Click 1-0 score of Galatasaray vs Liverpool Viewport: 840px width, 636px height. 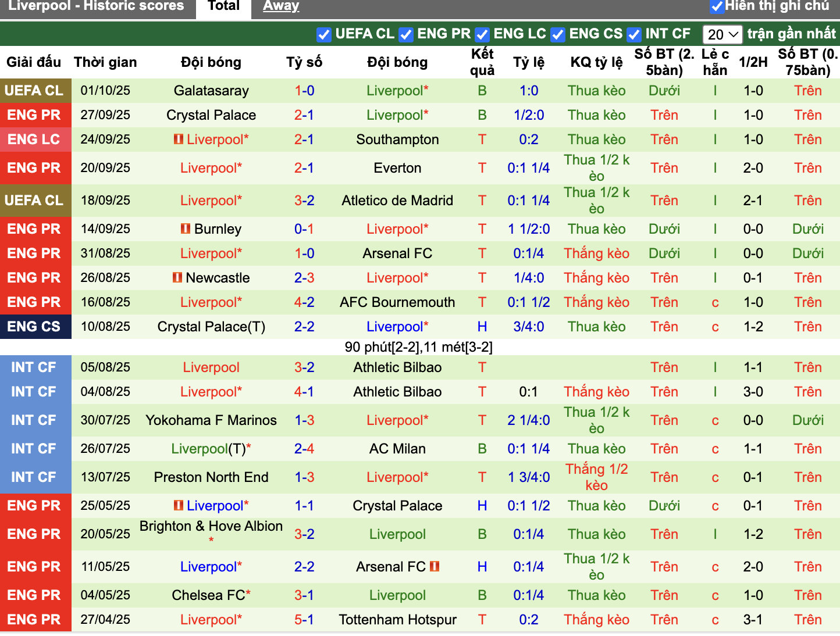(x=304, y=91)
